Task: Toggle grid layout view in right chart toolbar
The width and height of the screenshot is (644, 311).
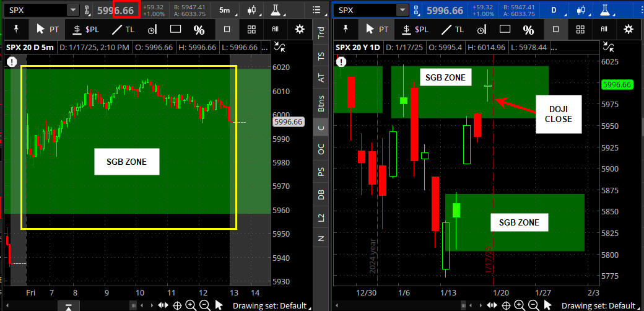Action: click(x=580, y=29)
